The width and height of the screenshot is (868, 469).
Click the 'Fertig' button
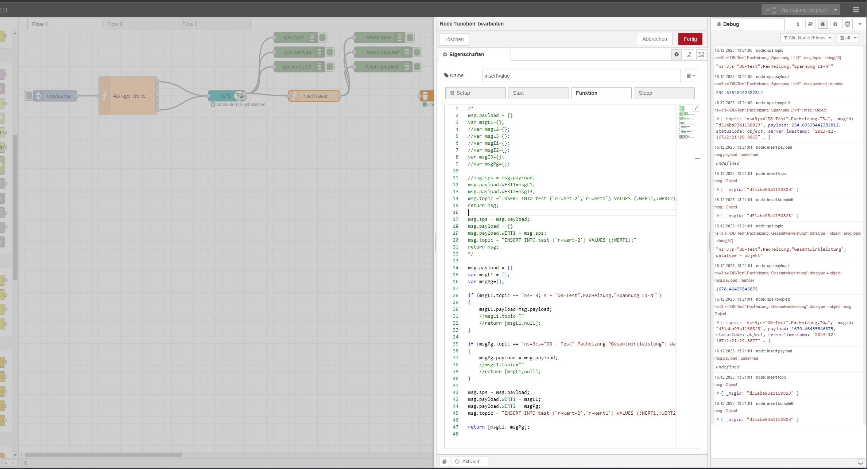pyautogui.click(x=690, y=39)
